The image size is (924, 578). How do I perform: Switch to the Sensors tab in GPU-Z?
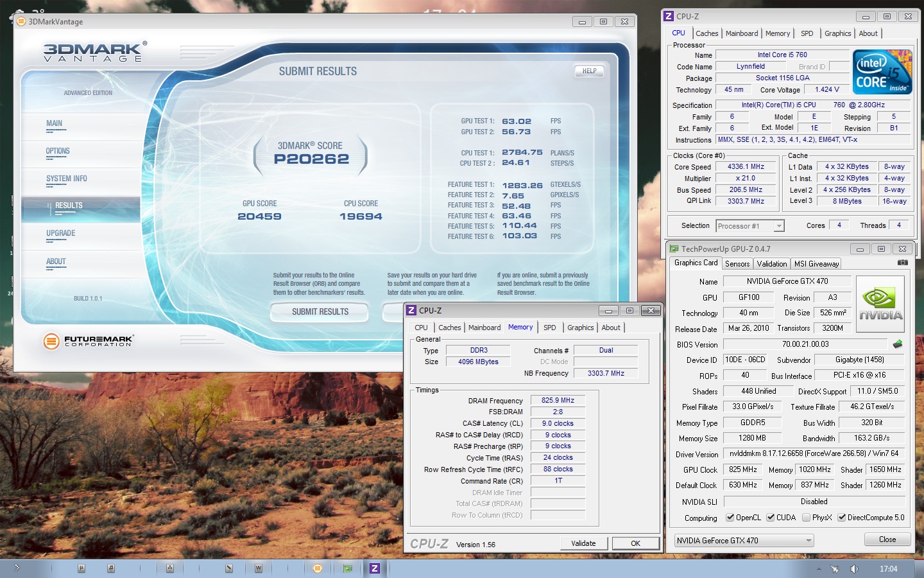(x=737, y=264)
